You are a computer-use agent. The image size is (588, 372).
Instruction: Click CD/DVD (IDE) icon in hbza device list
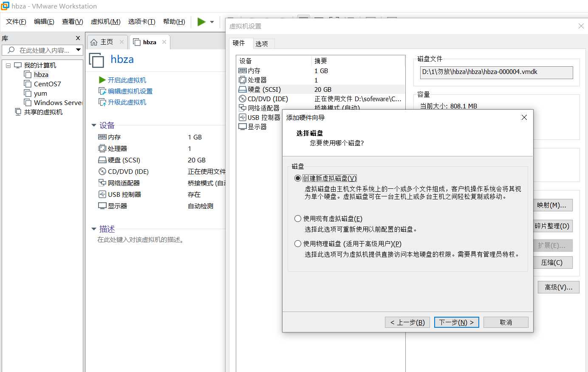pyautogui.click(x=102, y=171)
